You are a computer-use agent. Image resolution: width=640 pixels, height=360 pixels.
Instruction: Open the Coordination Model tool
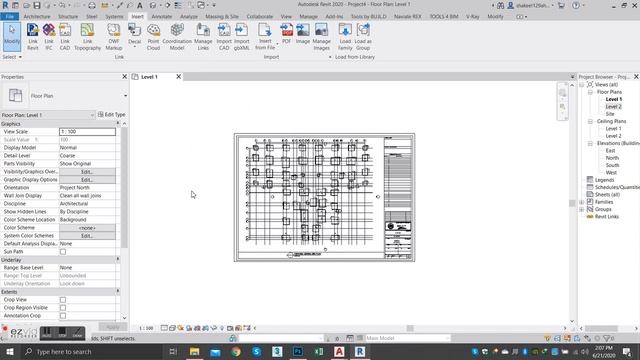click(x=177, y=37)
